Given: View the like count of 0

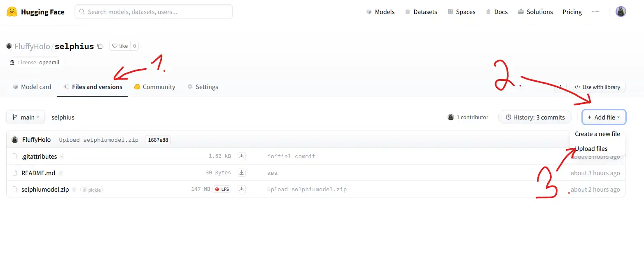Looking at the screenshot, I should coord(134,46).
